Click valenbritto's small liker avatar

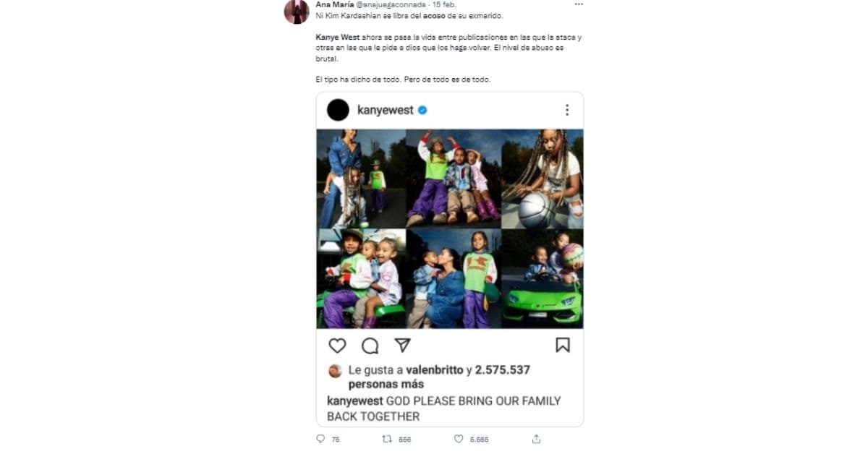click(335, 371)
